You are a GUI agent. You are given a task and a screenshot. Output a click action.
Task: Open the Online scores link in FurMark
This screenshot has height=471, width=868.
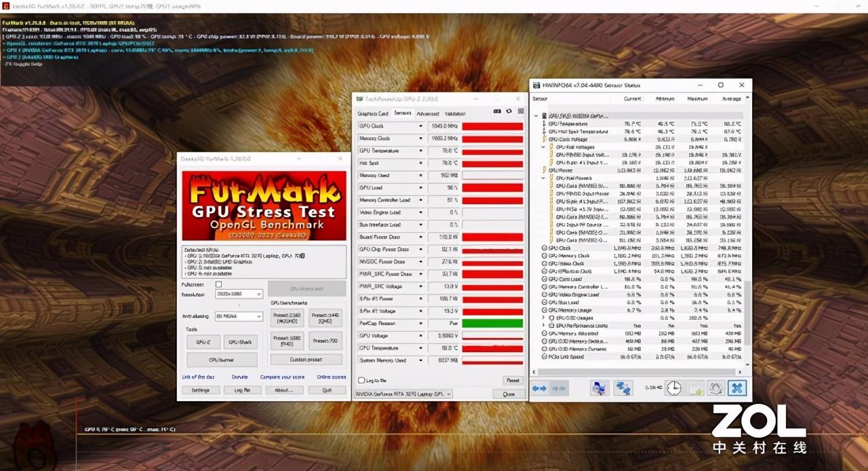pyautogui.click(x=331, y=377)
